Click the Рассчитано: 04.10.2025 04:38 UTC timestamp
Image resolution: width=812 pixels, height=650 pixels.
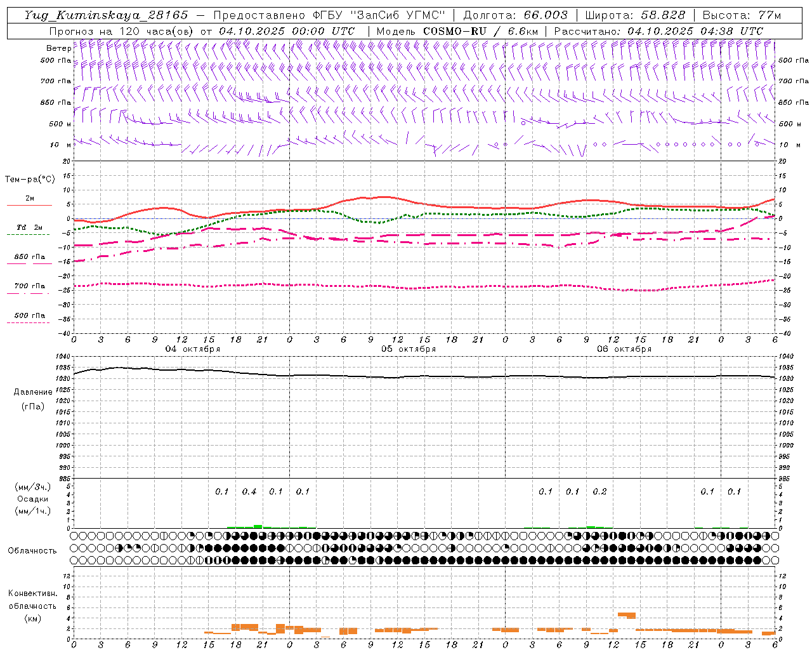(658, 31)
